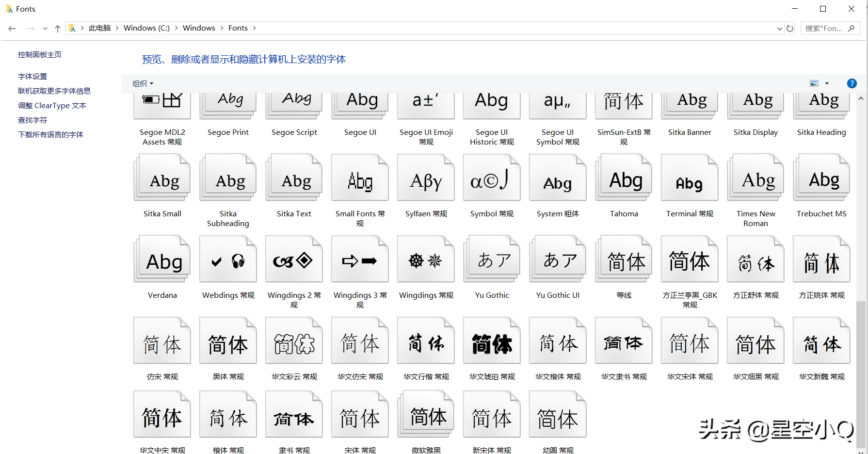Select the 方正姚体 font icon
This screenshot has width=868, height=454.
coord(821,259)
